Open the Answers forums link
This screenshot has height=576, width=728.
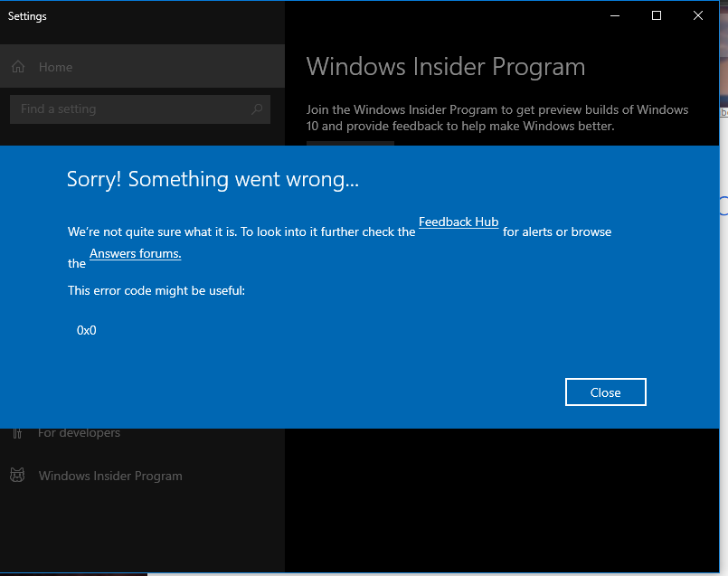click(x=135, y=253)
